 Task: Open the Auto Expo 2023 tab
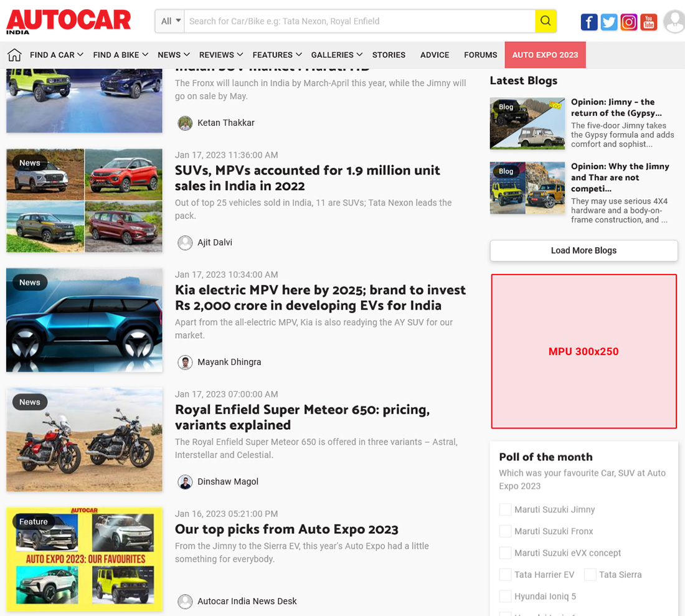[546, 55]
